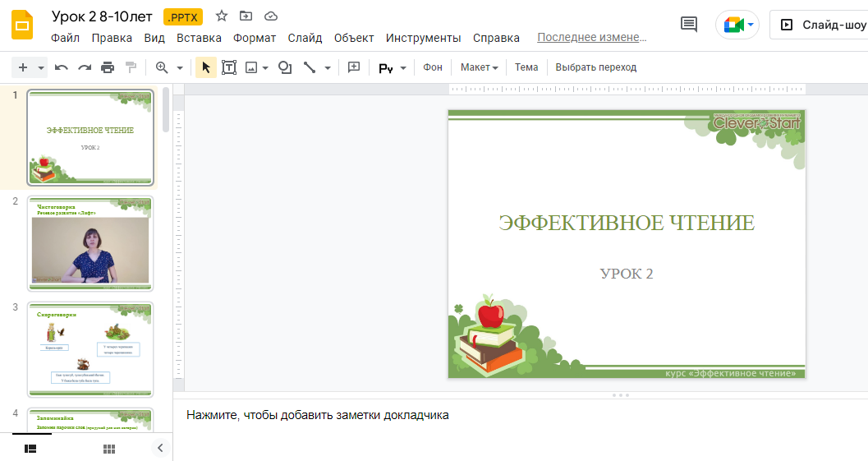Switch to grid view
The image size is (868, 461).
(109, 448)
